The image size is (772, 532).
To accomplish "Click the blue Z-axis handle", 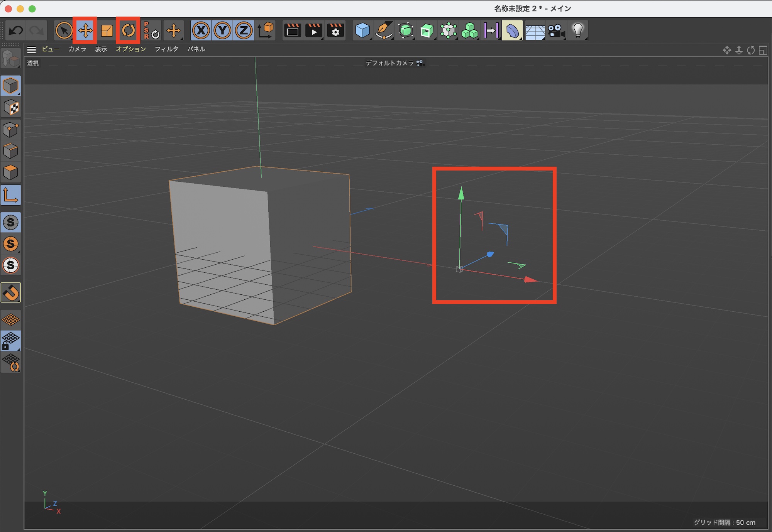I will pyautogui.click(x=490, y=254).
